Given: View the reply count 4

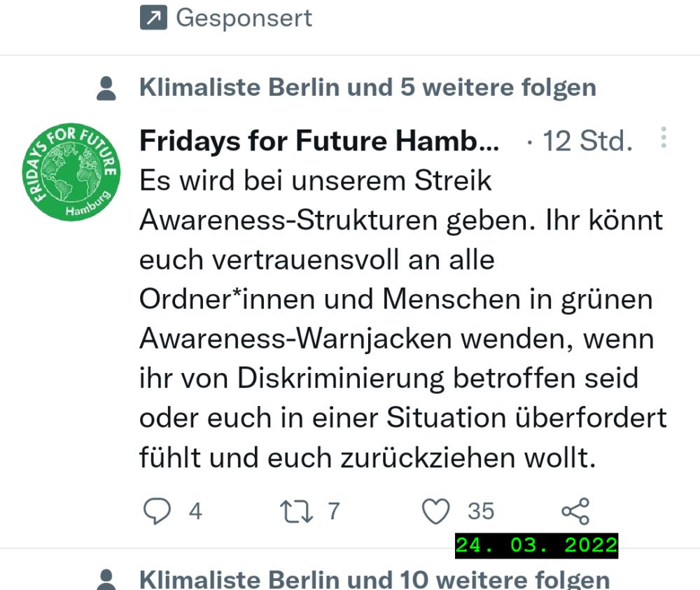Looking at the screenshot, I should pos(195,511).
